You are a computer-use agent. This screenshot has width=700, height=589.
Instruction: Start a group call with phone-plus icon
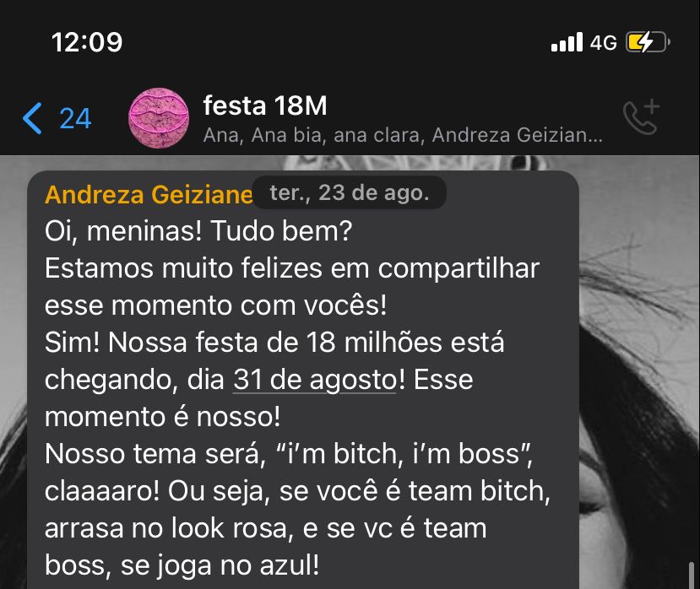[x=642, y=117]
